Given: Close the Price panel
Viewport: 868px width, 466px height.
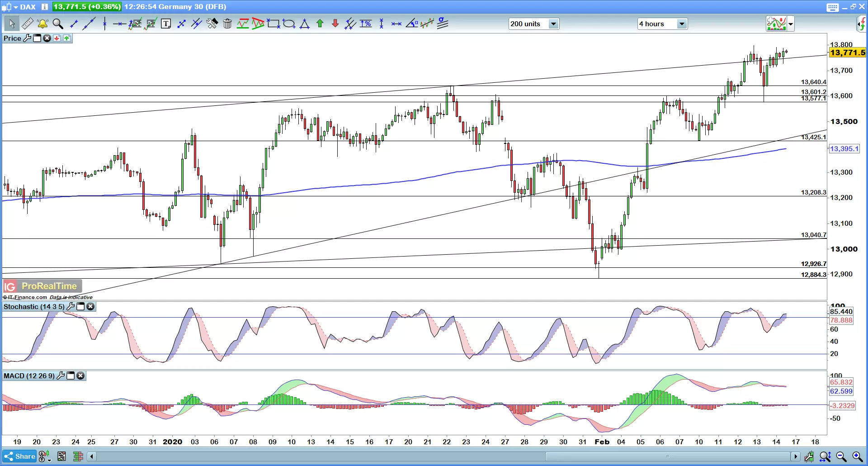Looking at the screenshot, I should 47,38.
